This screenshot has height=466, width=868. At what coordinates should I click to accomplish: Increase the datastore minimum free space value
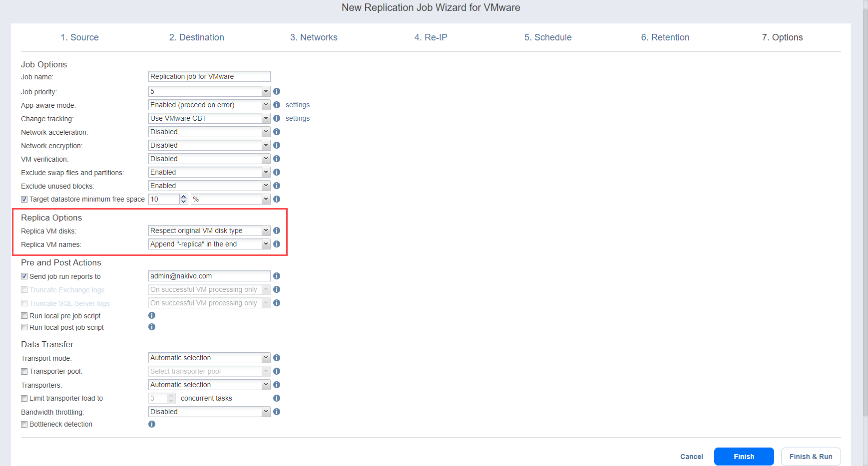click(184, 197)
